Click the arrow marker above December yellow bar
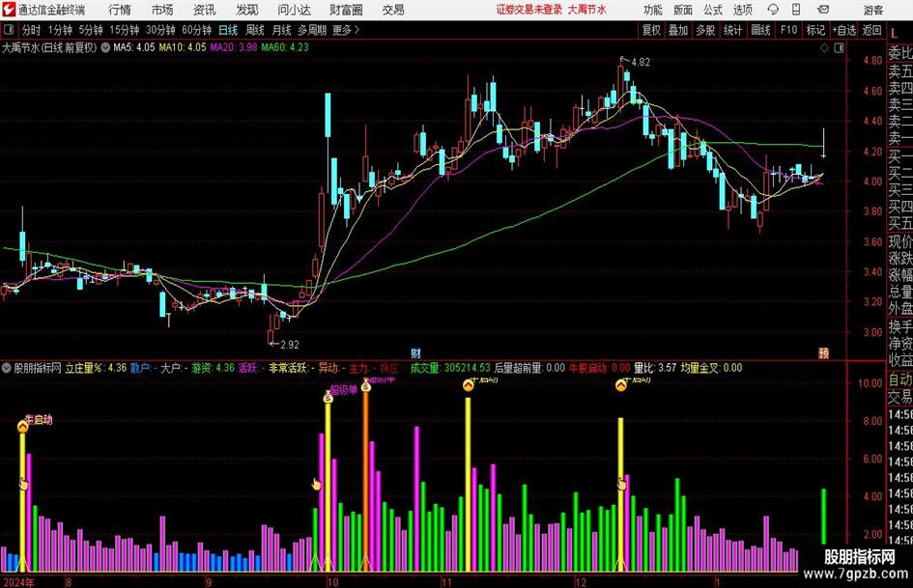This screenshot has width=913, height=588. point(621,385)
